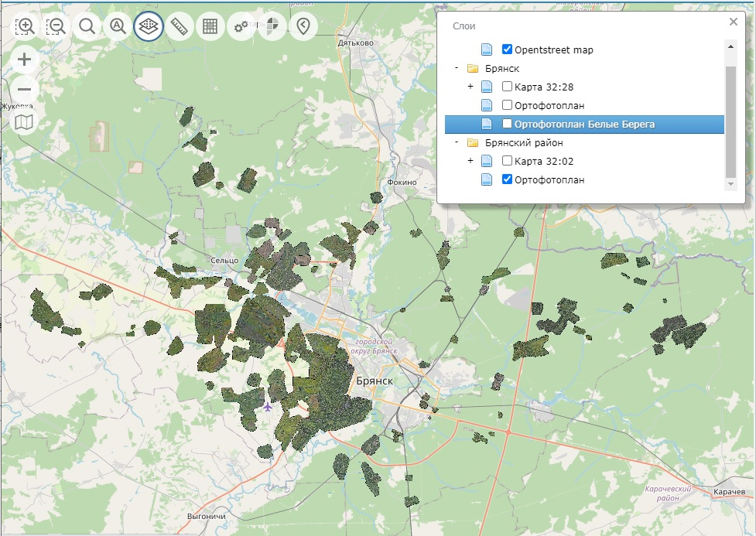Collapse the Брянский район folder group
The width and height of the screenshot is (756, 536).
(x=457, y=142)
